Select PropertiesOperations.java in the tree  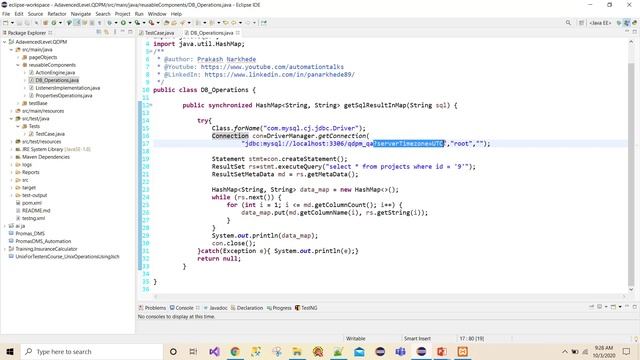click(64, 96)
